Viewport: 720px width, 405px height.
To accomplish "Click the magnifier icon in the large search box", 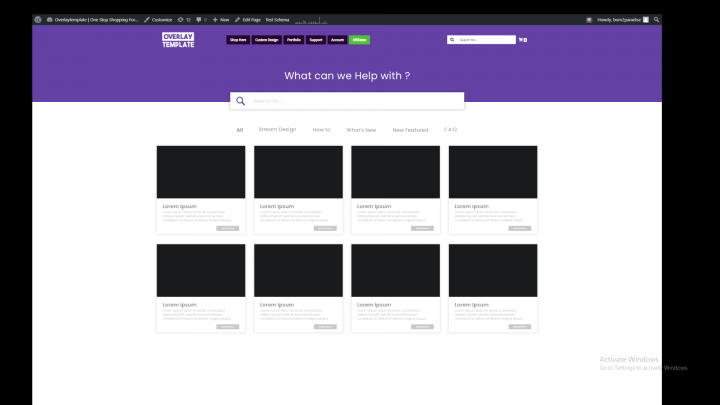I will pyautogui.click(x=241, y=101).
